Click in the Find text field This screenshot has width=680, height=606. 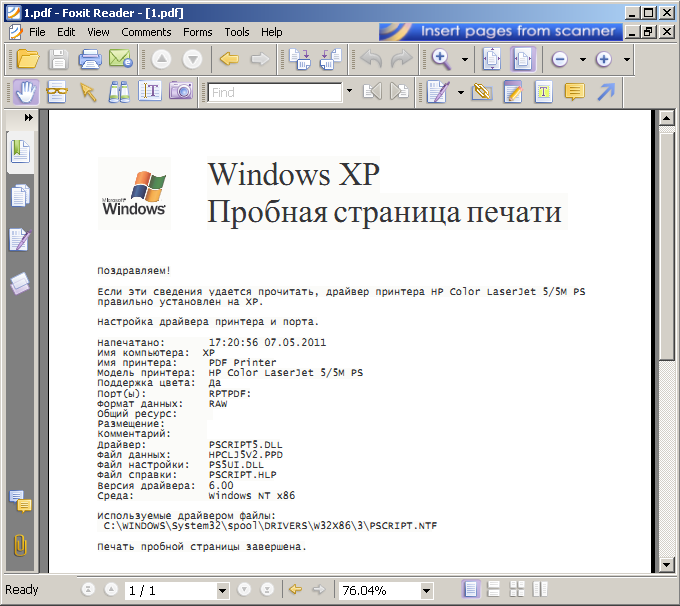pyautogui.click(x=275, y=92)
